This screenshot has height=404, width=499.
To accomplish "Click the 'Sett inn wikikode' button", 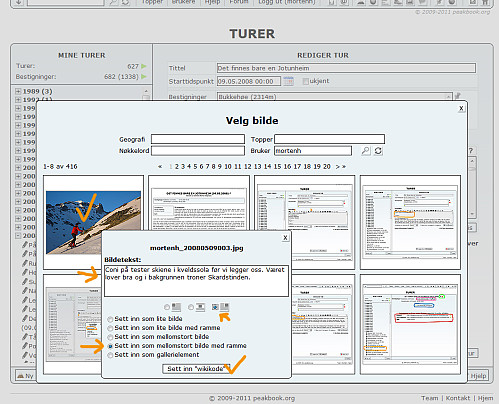I will coord(196,369).
